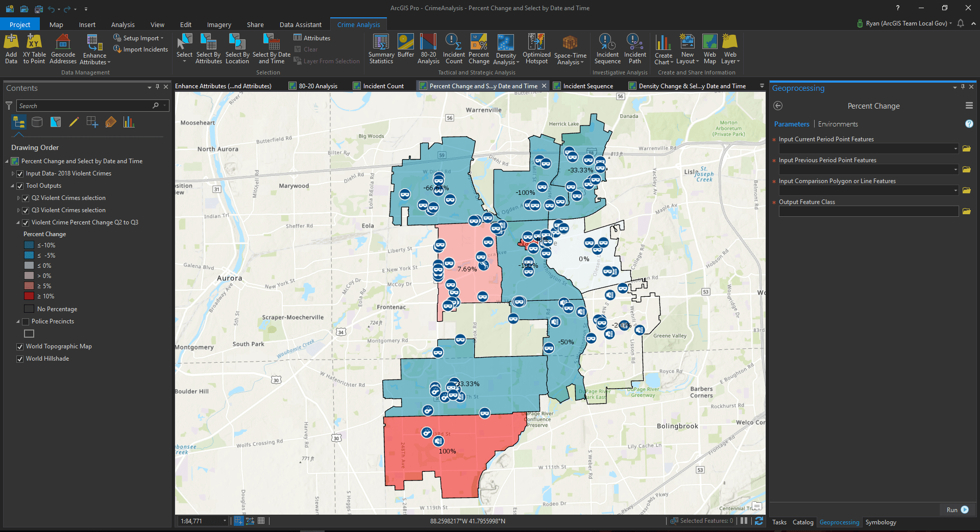Toggle Input Data- 2018 Violent Crimes layer
Screen dimensions: 980x532
click(x=20, y=173)
